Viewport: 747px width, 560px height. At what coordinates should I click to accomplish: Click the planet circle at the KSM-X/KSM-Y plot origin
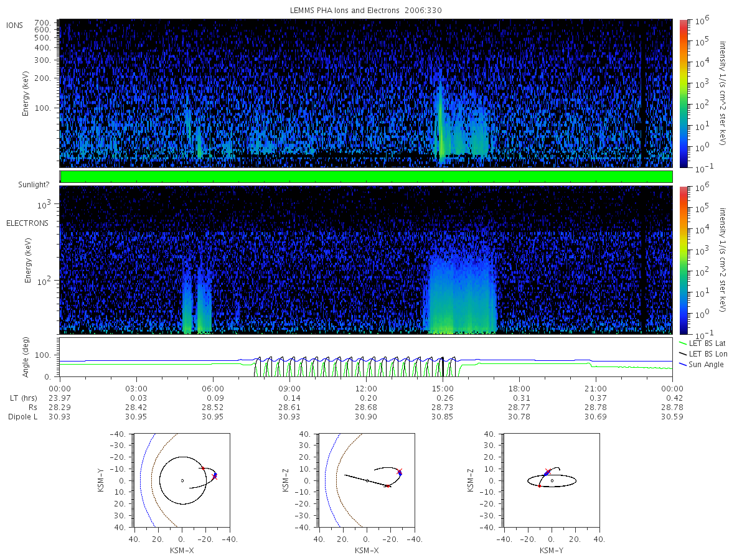pyautogui.click(x=182, y=480)
